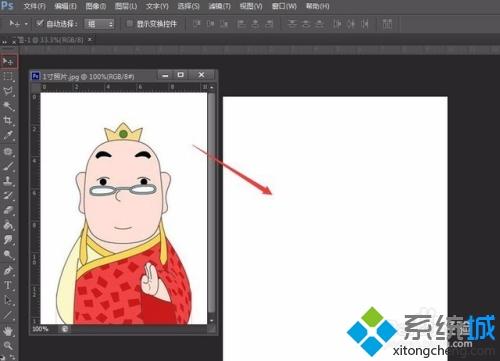Switch to the 33.3% (RGB/8) document tab
Viewport: 500px width, 361px height.
(52, 40)
